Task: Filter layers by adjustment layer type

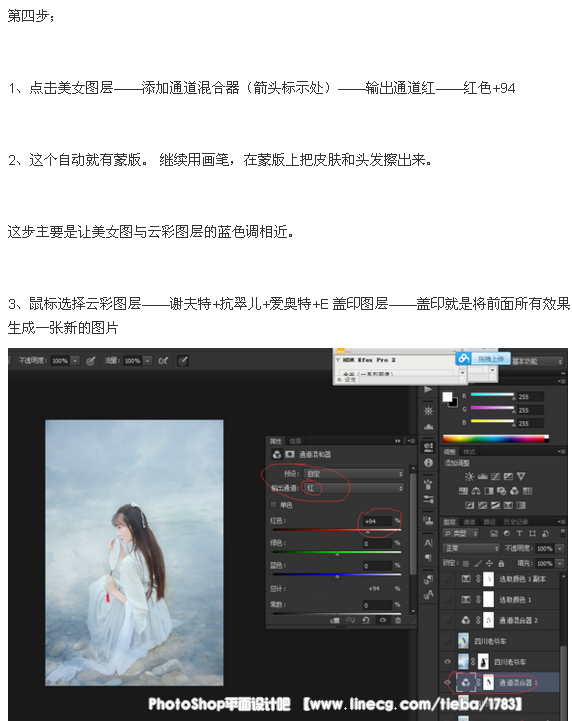Action: pos(507,533)
